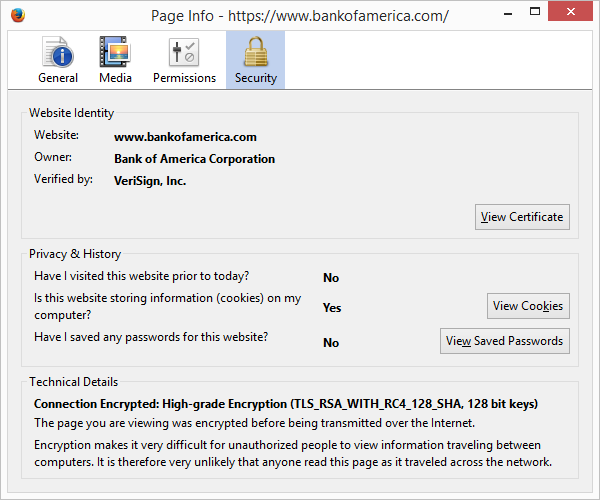Image resolution: width=600 pixels, height=500 pixels.
Task: Click the Website Identity group label
Action: point(72,113)
